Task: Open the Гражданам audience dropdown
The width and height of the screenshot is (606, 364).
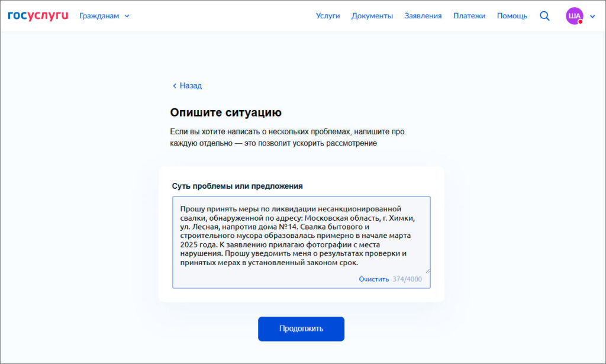Action: pos(100,16)
